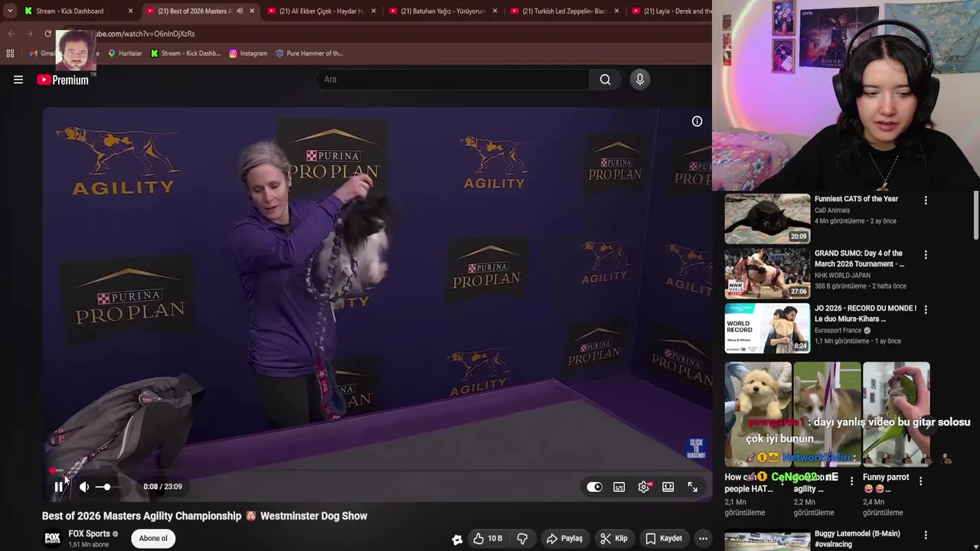The image size is (980, 551).
Task: Pause the video playback
Action: tap(58, 487)
